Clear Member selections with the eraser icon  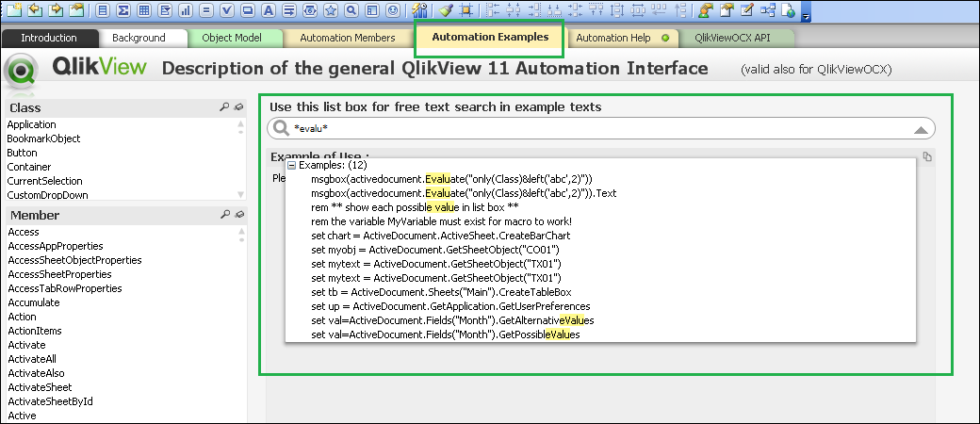237,215
